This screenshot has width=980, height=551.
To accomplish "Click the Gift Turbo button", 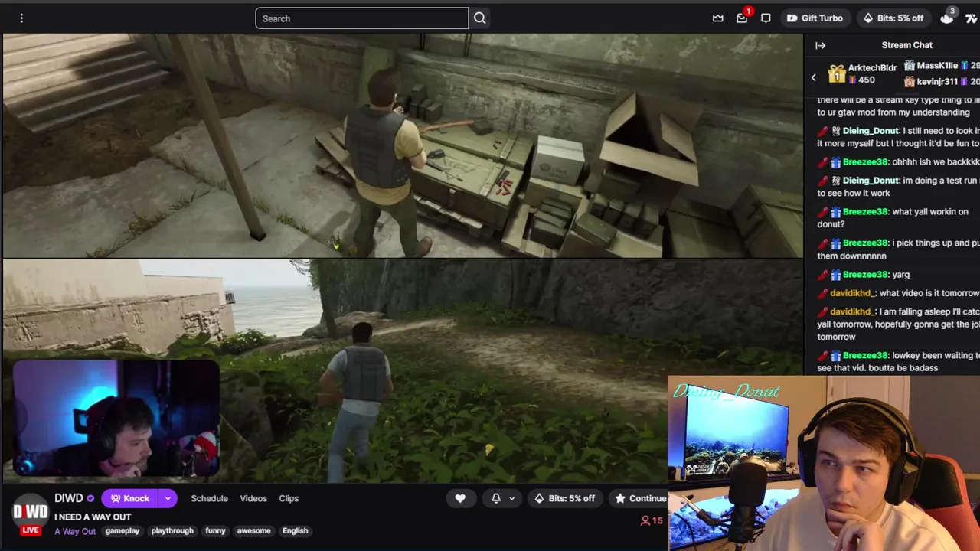I will pyautogui.click(x=815, y=18).
